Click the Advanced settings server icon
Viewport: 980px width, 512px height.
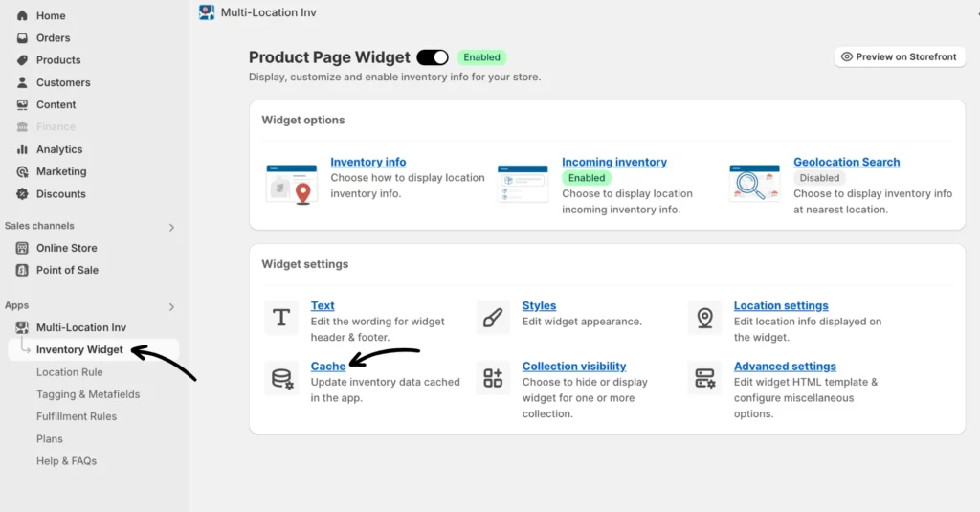pyautogui.click(x=704, y=378)
